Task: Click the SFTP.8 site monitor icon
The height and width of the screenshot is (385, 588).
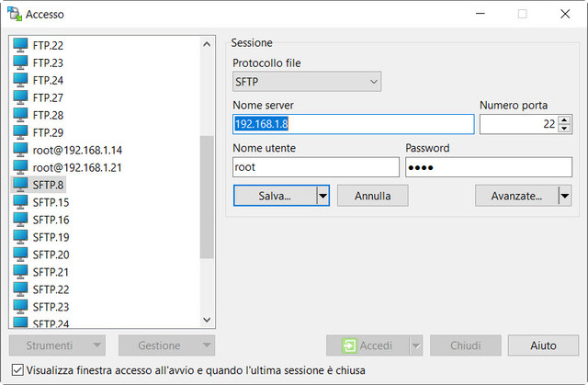Action: click(x=20, y=185)
